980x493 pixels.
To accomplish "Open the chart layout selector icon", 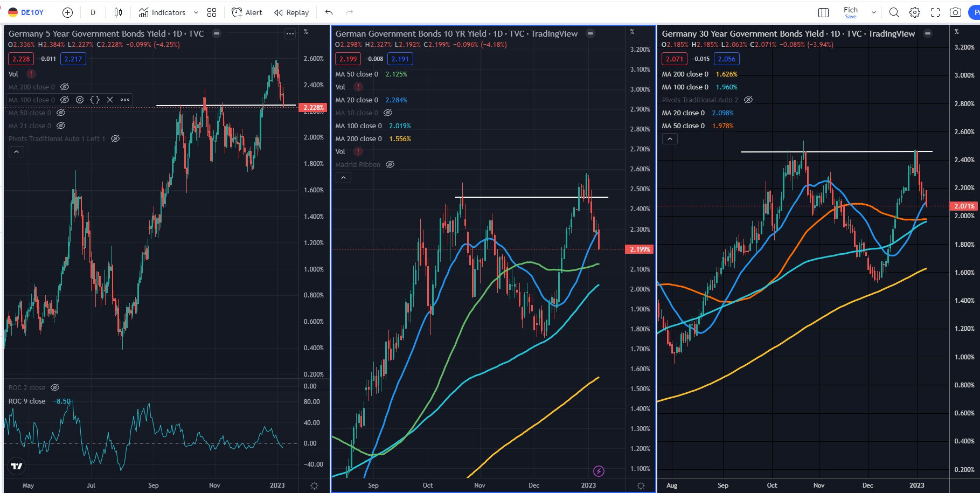I will (x=823, y=12).
